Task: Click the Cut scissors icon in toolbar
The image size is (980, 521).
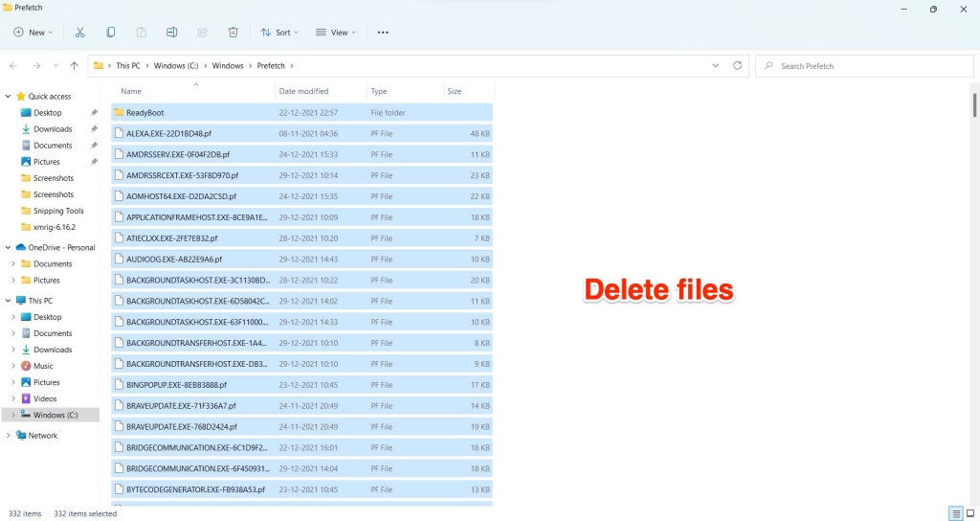Action: coord(79,32)
